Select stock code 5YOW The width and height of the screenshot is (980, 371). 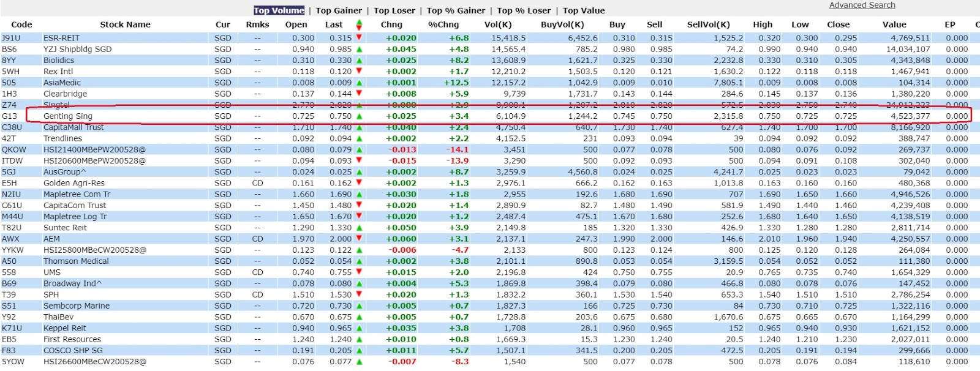(13, 362)
